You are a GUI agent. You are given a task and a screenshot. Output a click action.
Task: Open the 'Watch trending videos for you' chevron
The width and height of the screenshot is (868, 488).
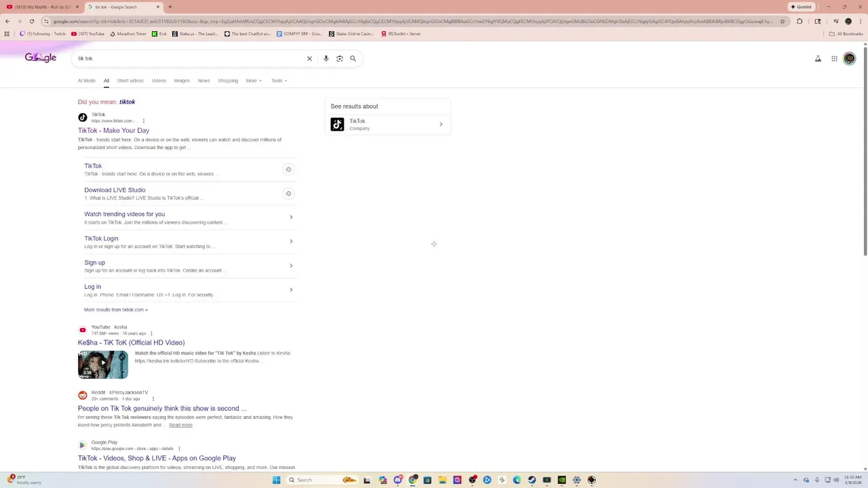pyautogui.click(x=291, y=218)
